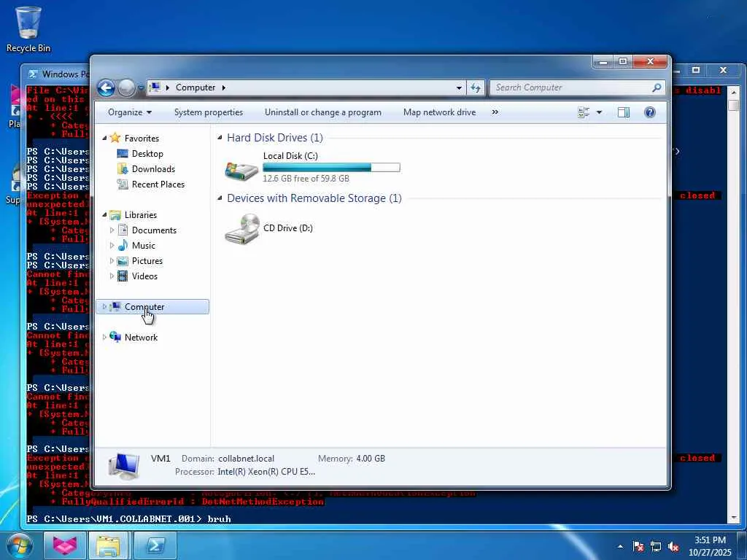Viewport: 747px width, 560px height.
Task: Open the Documents library
Action: click(x=154, y=230)
